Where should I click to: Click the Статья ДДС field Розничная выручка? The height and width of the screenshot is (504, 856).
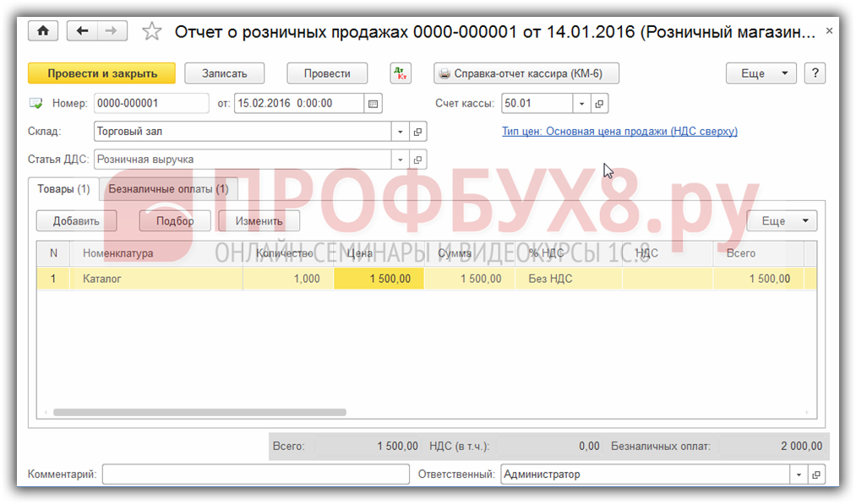(243, 160)
